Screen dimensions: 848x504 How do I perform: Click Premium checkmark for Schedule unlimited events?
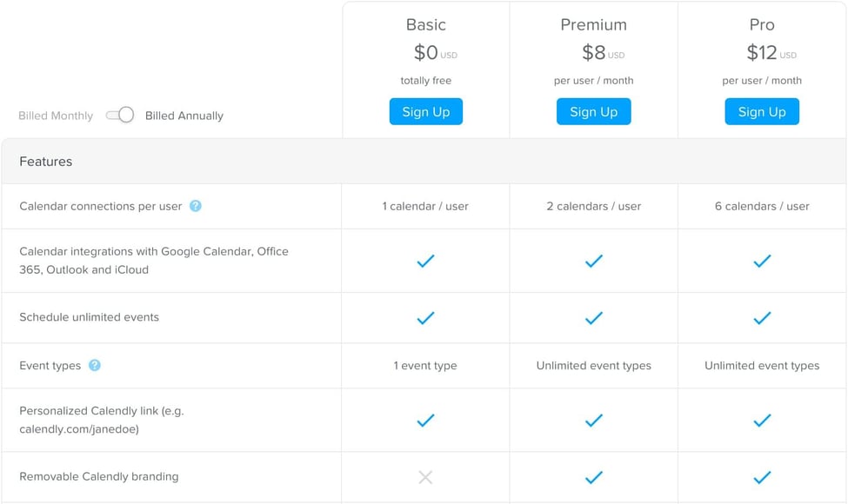coord(594,318)
